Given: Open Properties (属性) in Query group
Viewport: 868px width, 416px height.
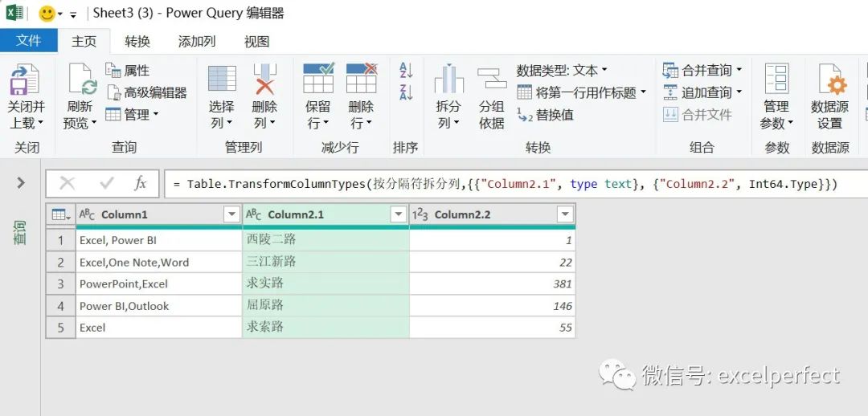Looking at the screenshot, I should click(x=129, y=70).
